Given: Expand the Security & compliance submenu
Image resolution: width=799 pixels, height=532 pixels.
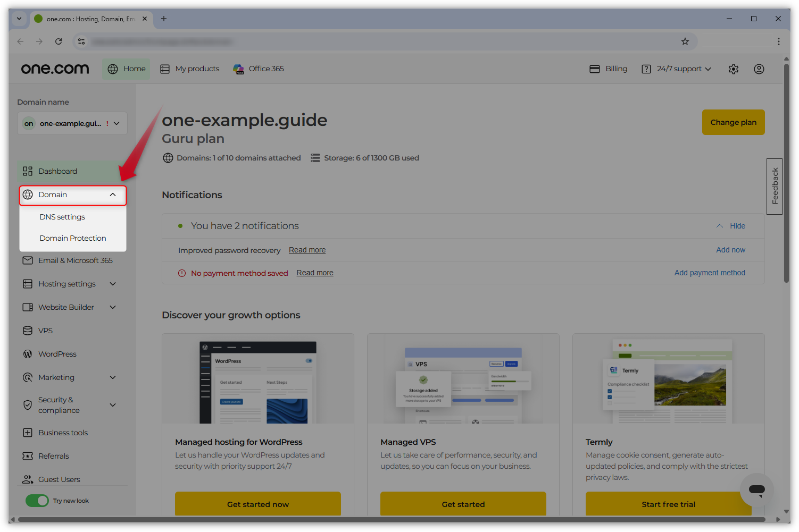Looking at the screenshot, I should (113, 405).
